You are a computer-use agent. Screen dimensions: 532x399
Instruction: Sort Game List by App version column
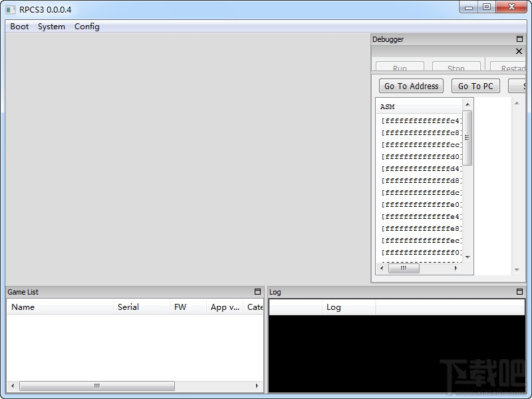coord(225,307)
